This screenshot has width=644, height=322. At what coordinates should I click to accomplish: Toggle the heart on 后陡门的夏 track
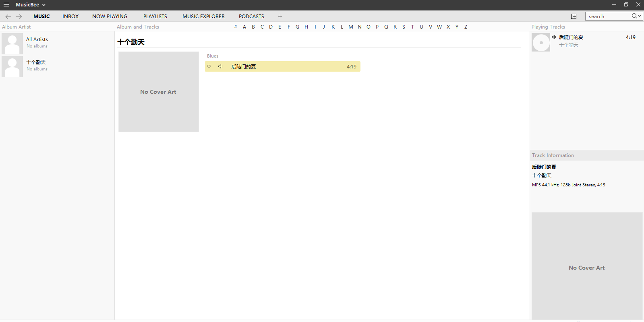pos(209,67)
